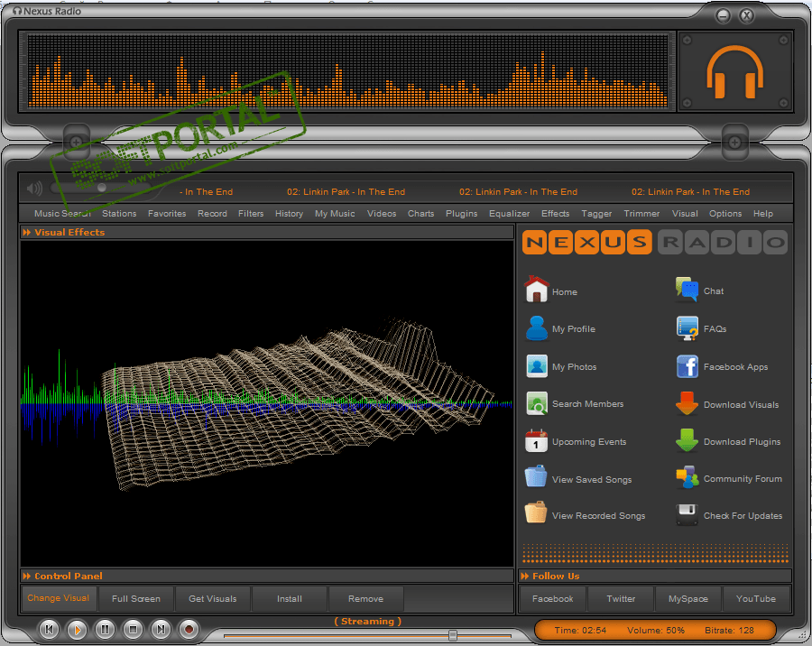This screenshot has height=646, width=812.
Task: Click the Volume: 50% status readout
Action: pos(656,631)
